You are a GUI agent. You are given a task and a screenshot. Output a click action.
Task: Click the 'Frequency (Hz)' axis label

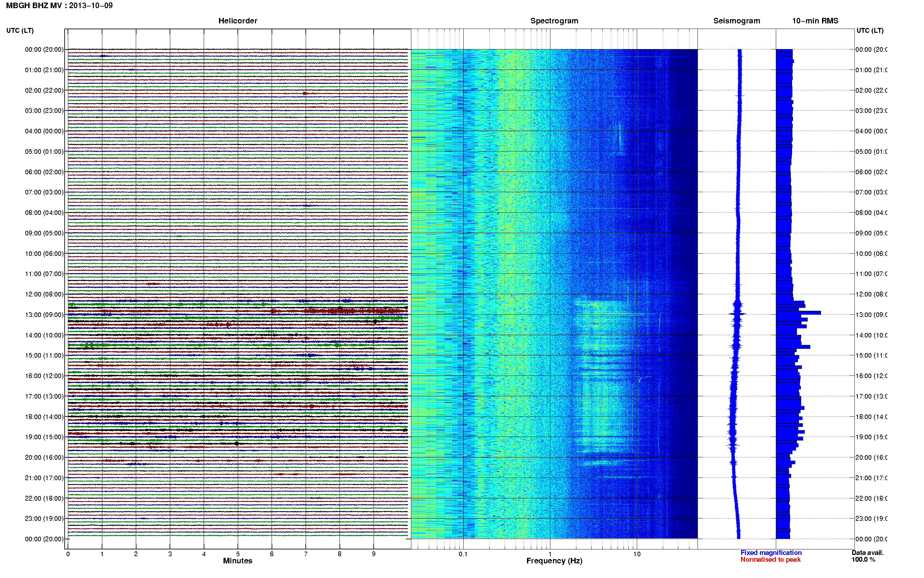[x=554, y=561]
